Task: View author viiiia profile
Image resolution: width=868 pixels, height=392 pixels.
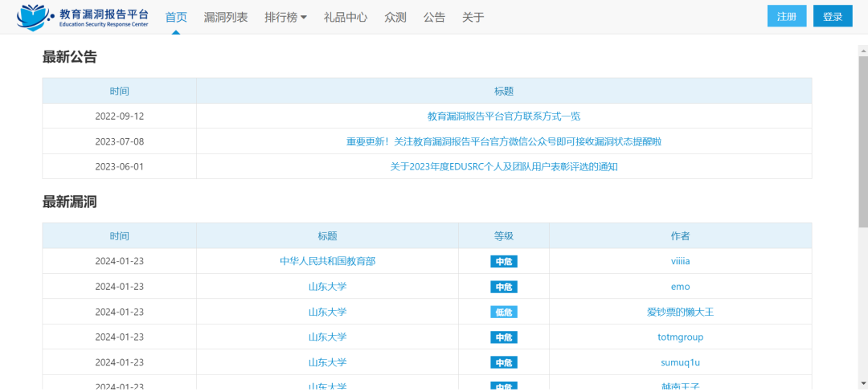Action: 681,261
